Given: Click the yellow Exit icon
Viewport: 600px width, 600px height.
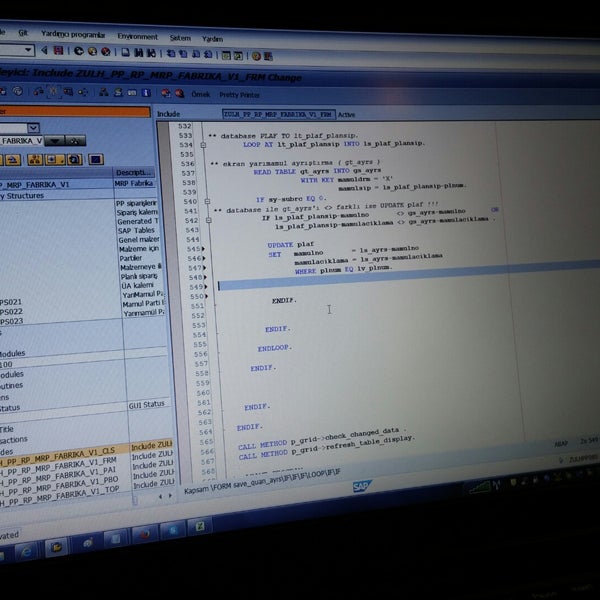Looking at the screenshot, I should pos(92,52).
